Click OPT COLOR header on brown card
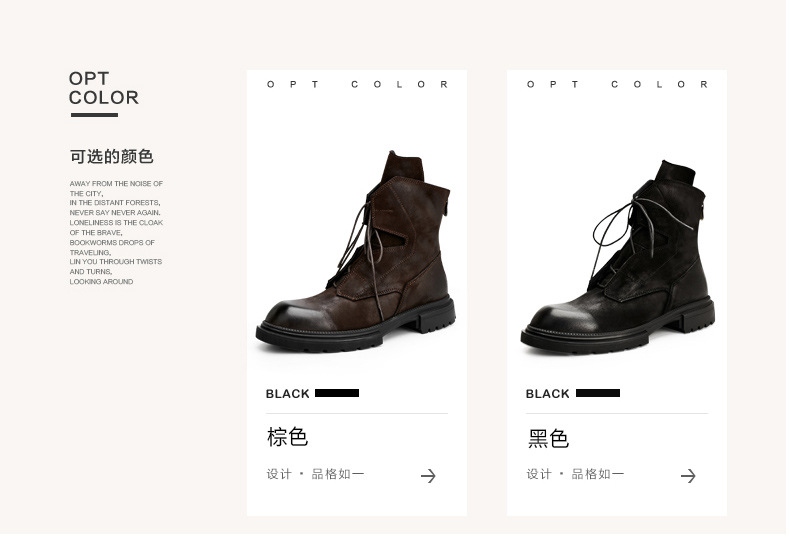The width and height of the screenshot is (790, 550). (357, 84)
